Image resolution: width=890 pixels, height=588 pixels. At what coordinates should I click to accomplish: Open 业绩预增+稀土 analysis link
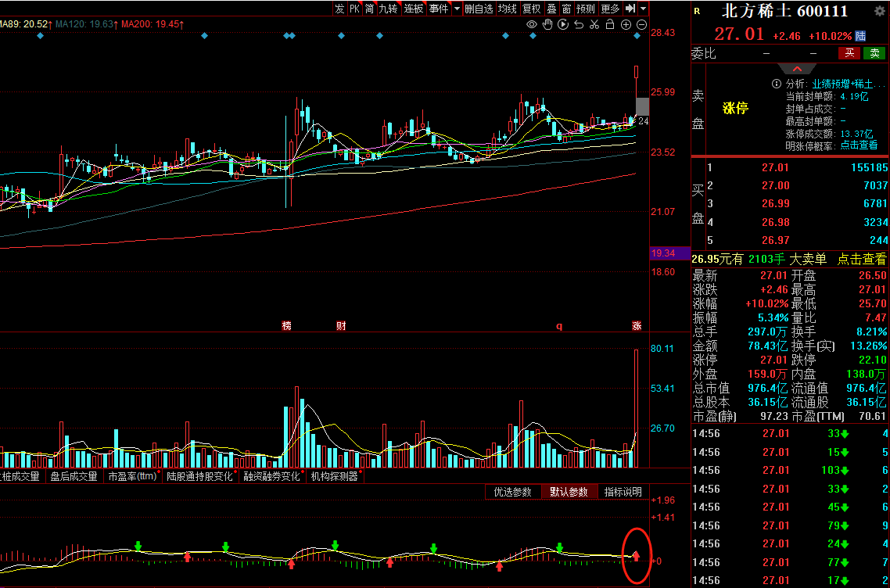848,84
